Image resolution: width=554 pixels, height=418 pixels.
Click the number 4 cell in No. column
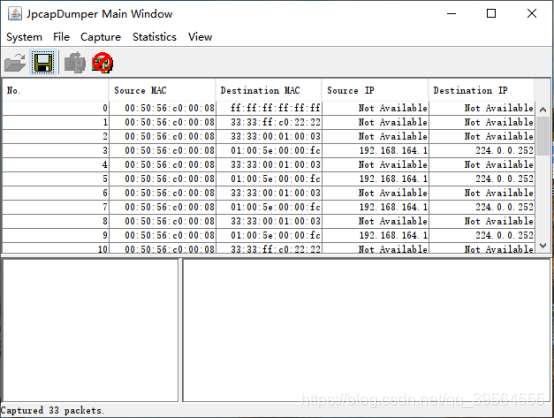coord(55,165)
